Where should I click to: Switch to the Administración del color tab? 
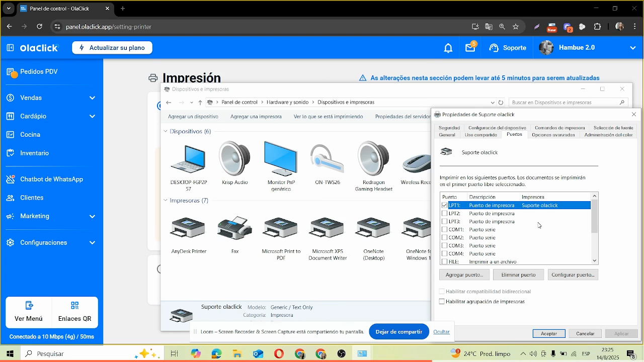click(x=608, y=135)
